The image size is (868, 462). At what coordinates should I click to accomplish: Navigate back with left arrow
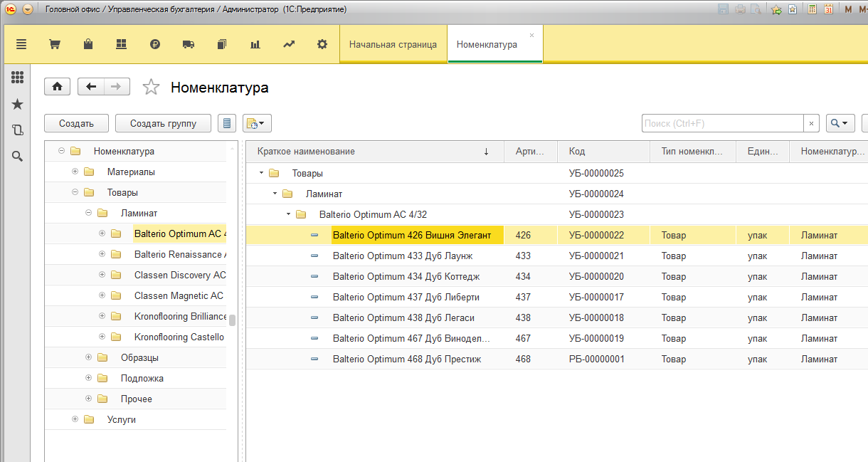(x=90, y=86)
